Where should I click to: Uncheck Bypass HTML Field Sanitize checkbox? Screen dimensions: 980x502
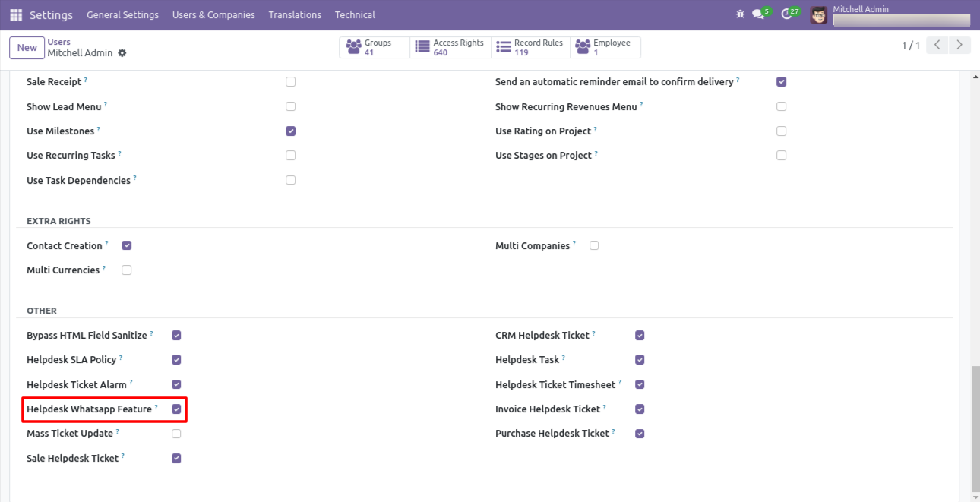(x=176, y=335)
